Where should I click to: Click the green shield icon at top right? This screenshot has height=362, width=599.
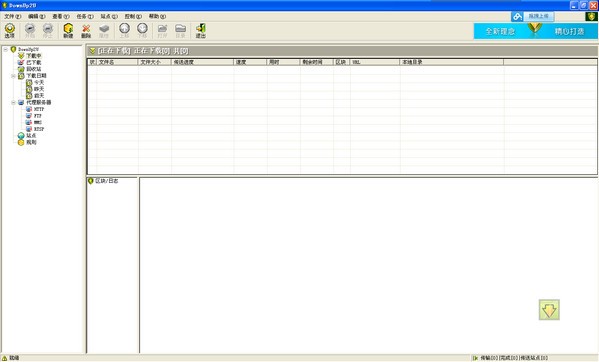tap(591, 16)
